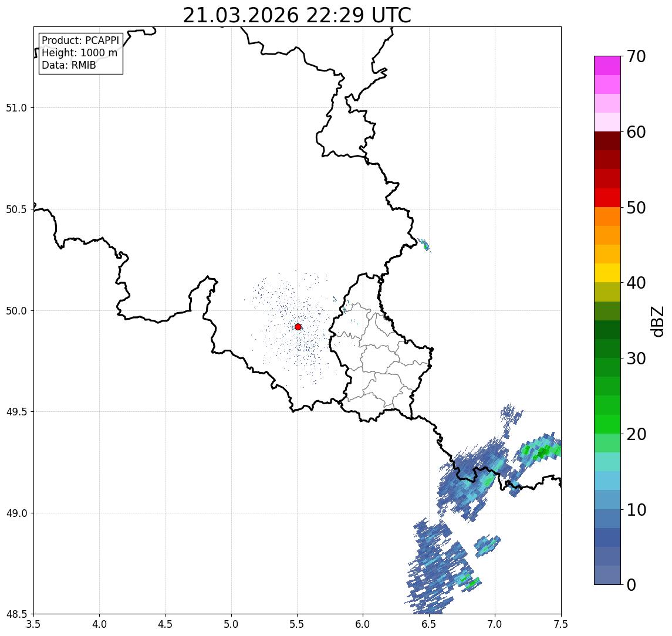Click the 0 tick on colorbar
Image resolution: width=672 pixels, height=636 pixels.
coord(632,584)
